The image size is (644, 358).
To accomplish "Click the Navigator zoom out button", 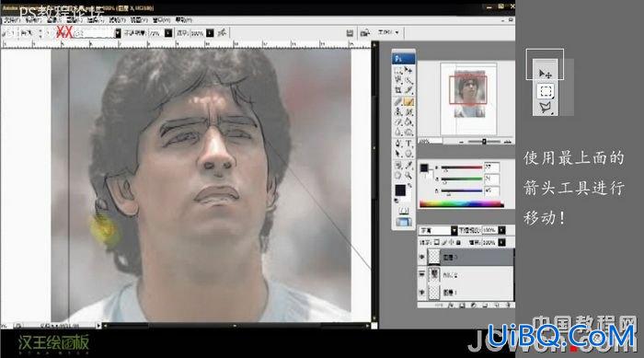I will [x=462, y=142].
